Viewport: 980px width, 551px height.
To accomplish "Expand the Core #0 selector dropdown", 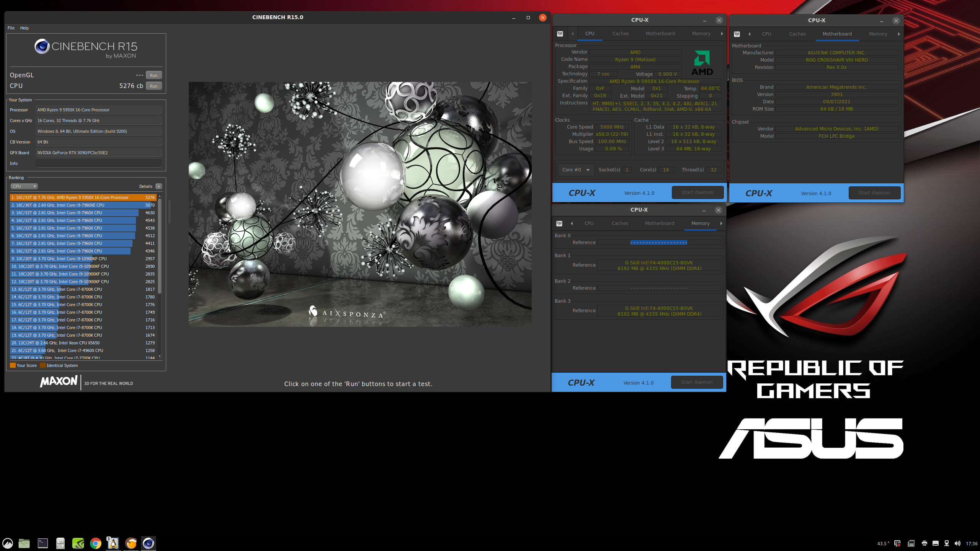I will [x=575, y=170].
